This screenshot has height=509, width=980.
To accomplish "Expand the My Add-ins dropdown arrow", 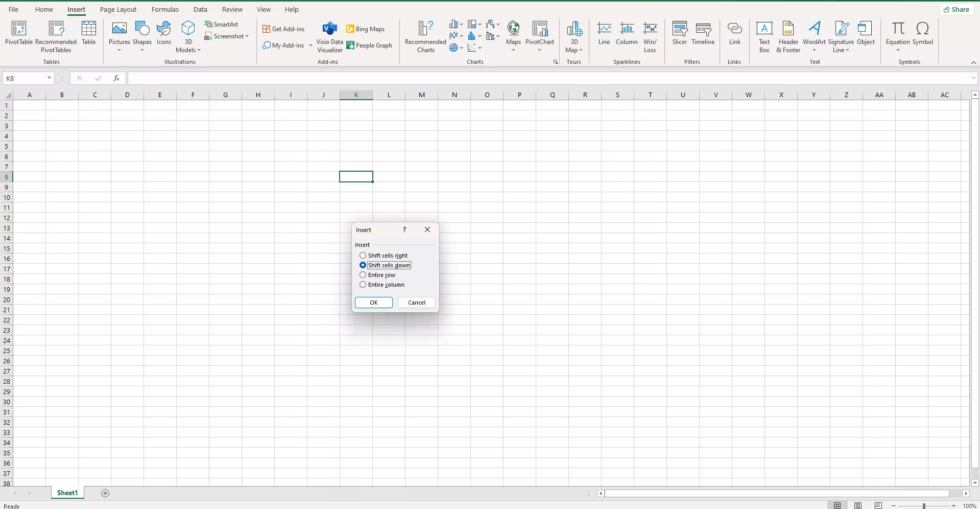I will tap(310, 45).
